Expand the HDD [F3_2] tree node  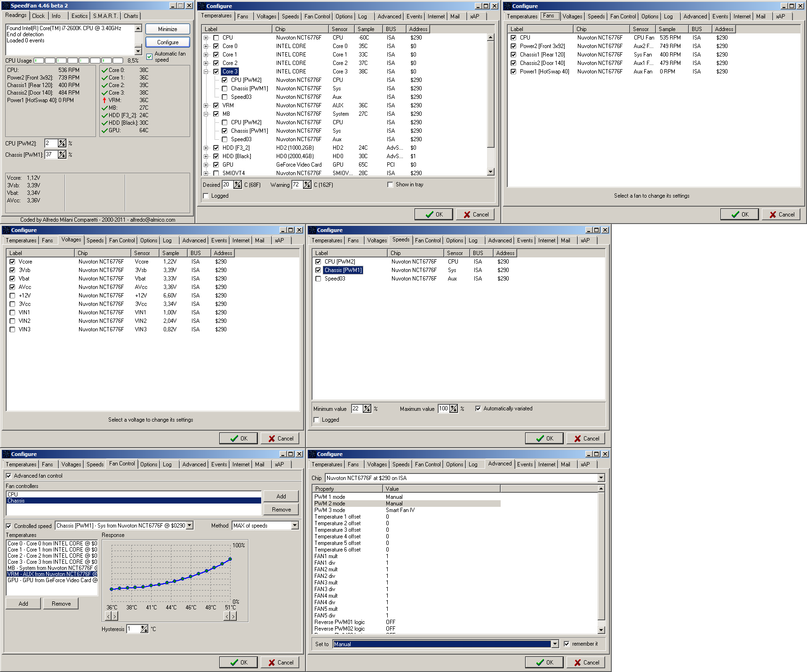click(x=206, y=148)
